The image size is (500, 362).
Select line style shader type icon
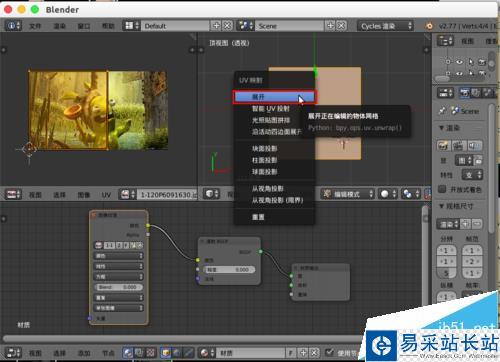(188, 353)
